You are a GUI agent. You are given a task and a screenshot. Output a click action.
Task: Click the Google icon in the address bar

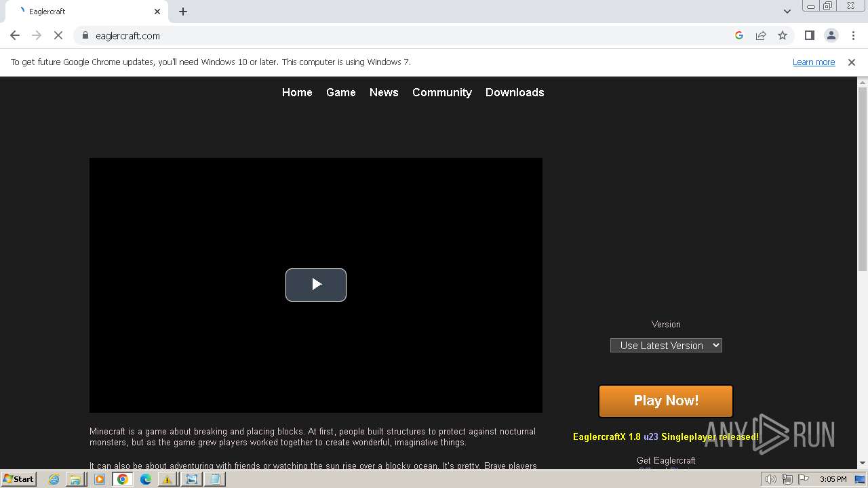[x=739, y=35]
